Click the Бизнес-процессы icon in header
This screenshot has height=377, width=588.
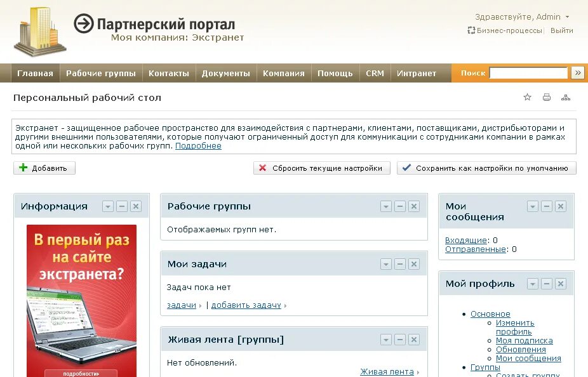[x=471, y=30]
